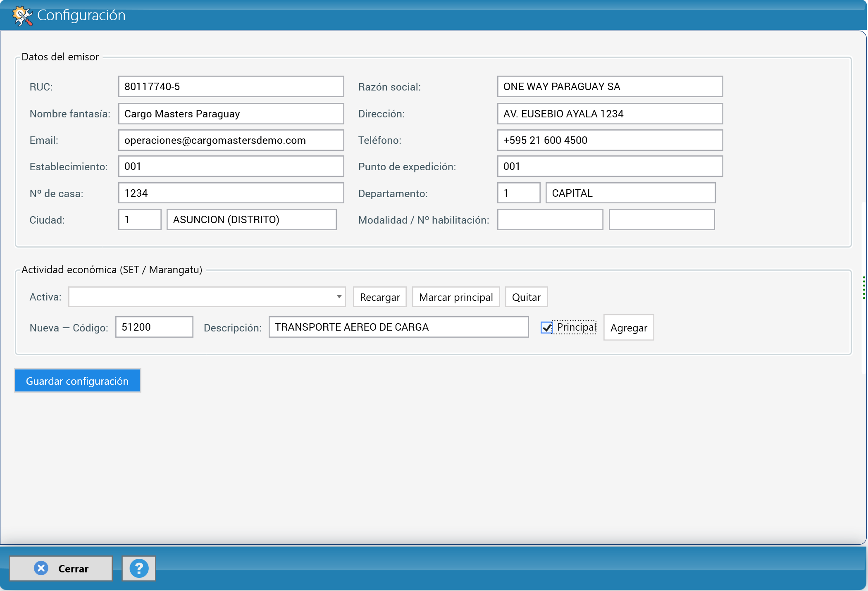The width and height of the screenshot is (868, 591).
Task: Edit the Teléfono field
Action: [610, 140]
